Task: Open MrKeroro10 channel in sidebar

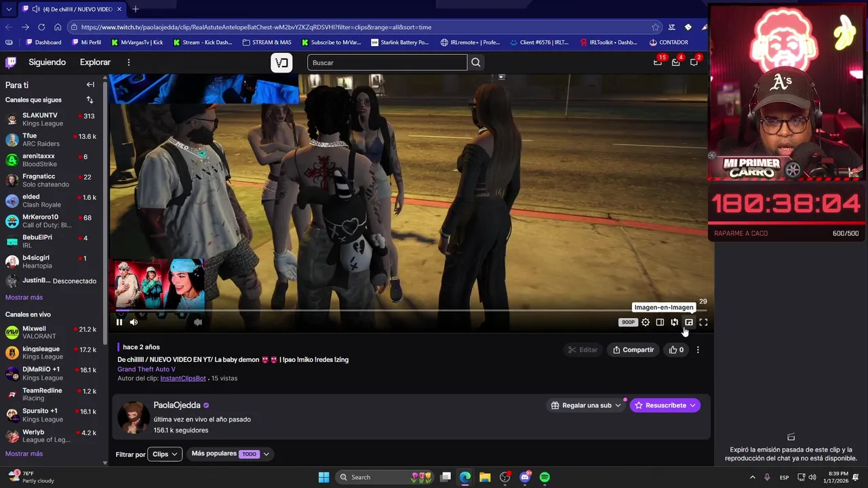Action: [x=53, y=221]
